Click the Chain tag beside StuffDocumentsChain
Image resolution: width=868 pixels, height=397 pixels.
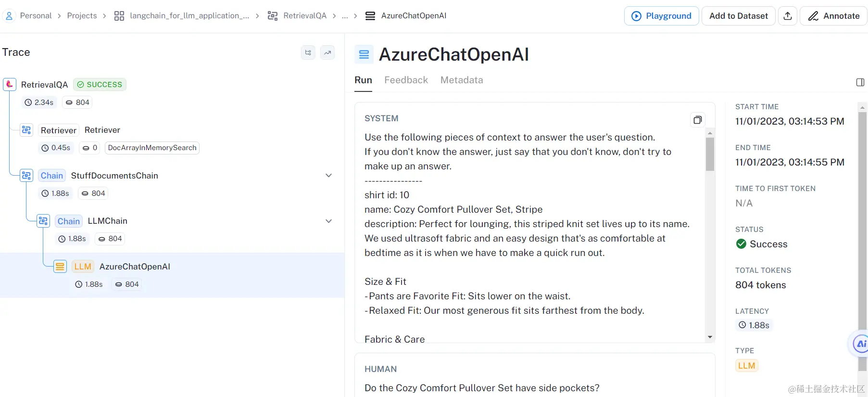(52, 176)
